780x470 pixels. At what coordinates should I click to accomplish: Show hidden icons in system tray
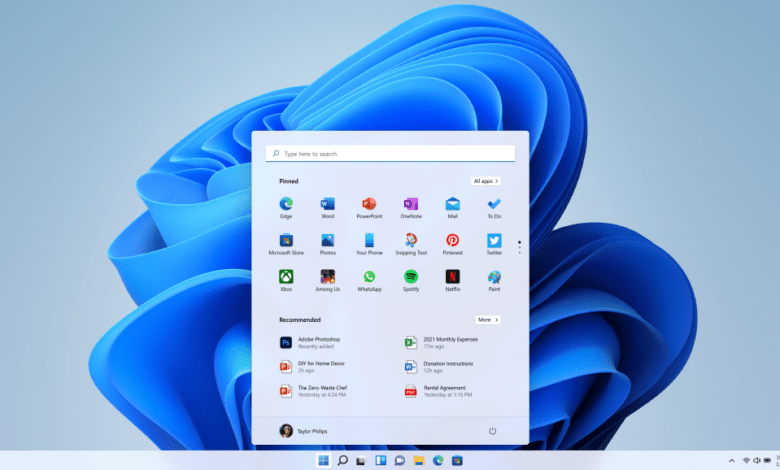pos(731,461)
